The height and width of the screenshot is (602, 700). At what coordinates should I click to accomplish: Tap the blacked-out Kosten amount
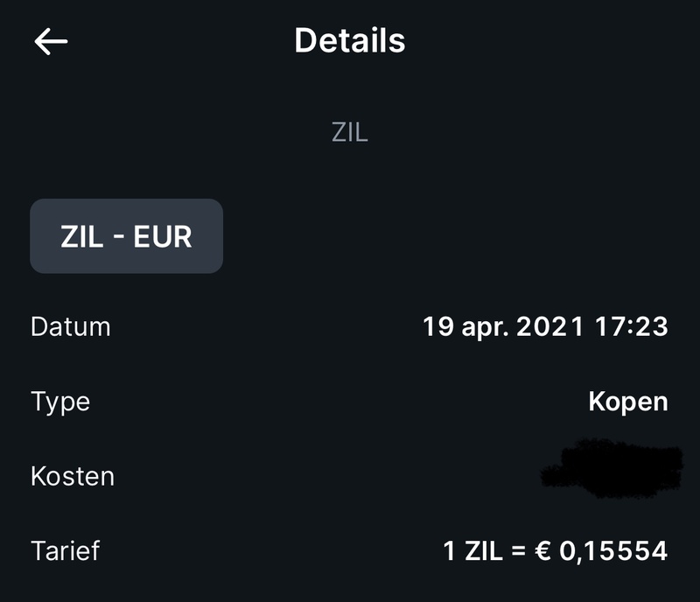pos(611,472)
